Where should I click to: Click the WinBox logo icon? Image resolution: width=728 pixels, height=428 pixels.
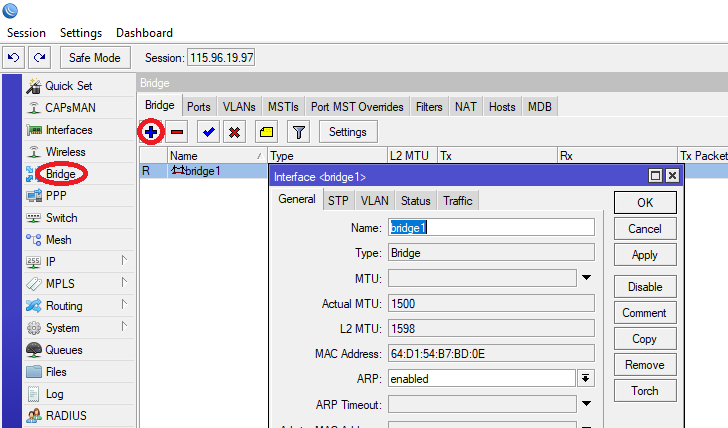(x=10, y=10)
